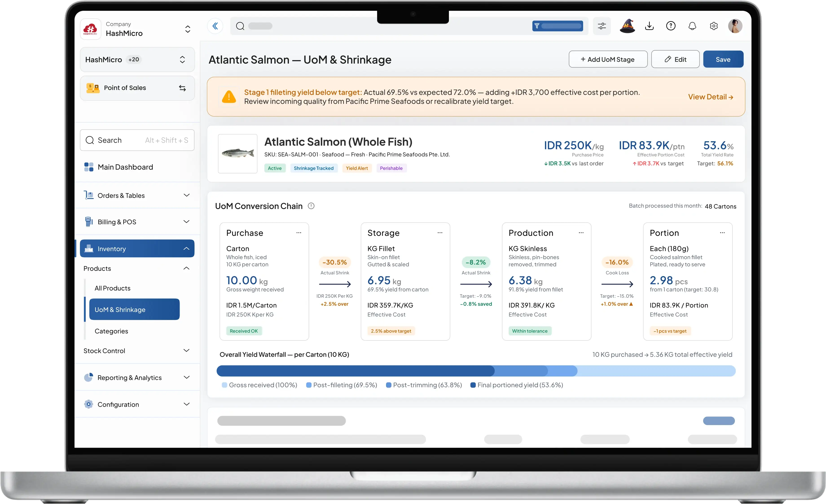Click the Perishable tag

391,168
